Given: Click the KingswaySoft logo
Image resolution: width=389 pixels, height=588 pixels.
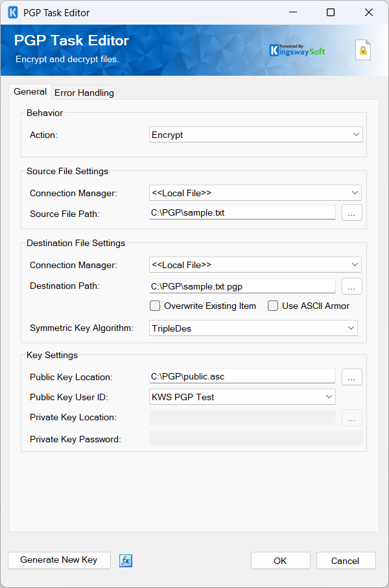Looking at the screenshot, I should point(297,50).
